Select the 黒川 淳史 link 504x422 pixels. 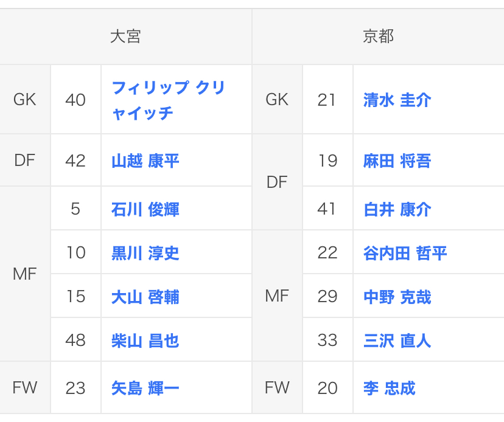[145, 253]
